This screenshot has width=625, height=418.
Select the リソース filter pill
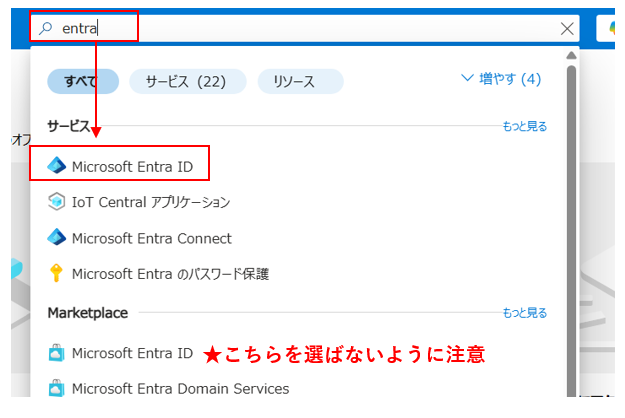click(300, 81)
